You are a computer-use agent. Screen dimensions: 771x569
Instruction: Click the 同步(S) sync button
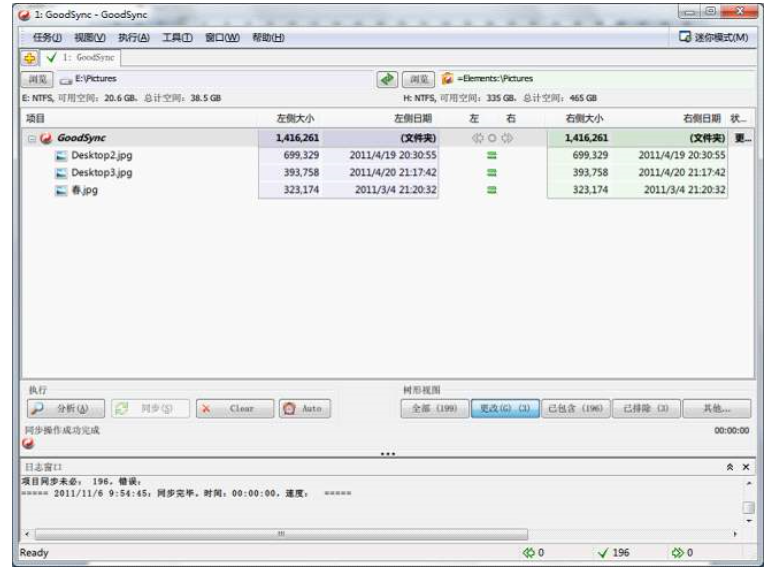click(x=150, y=408)
